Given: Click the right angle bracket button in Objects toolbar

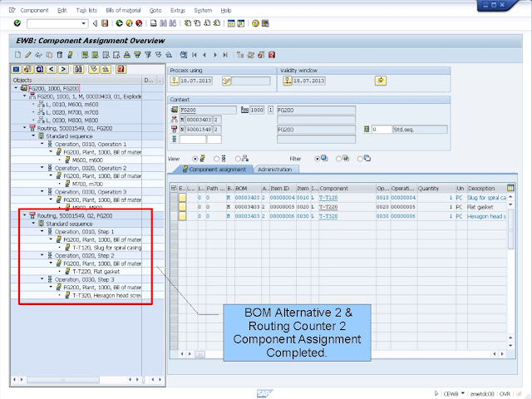Looking at the screenshot, I should tap(63, 69).
